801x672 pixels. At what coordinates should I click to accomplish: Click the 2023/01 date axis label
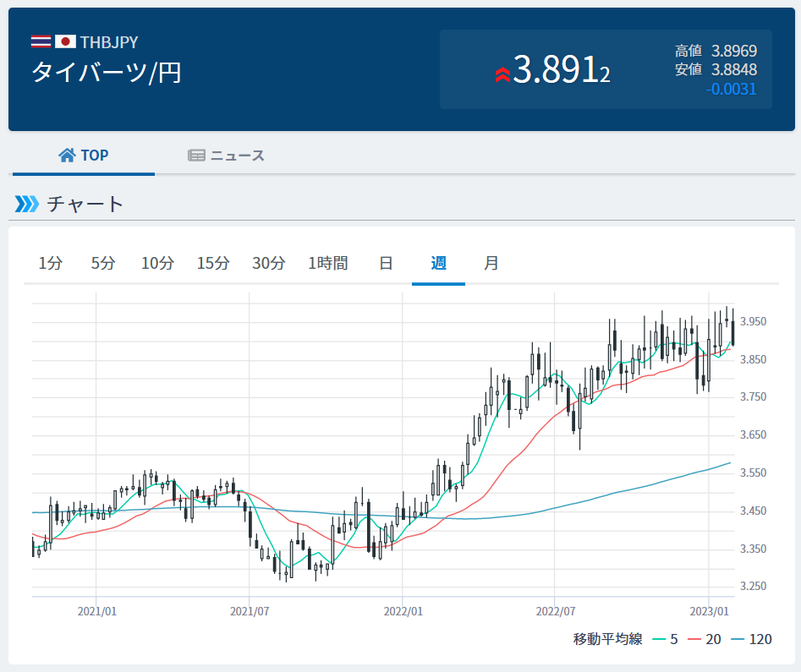point(709,611)
